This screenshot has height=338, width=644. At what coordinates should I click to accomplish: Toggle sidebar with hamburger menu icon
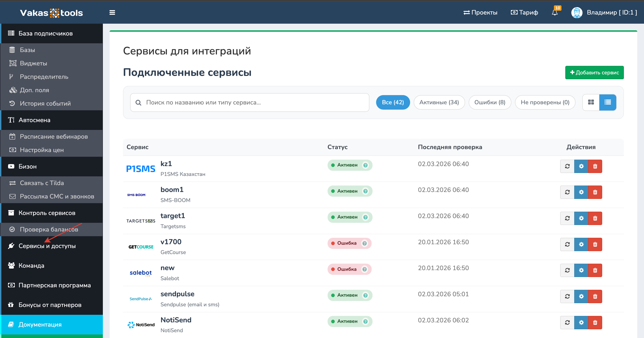tap(112, 13)
